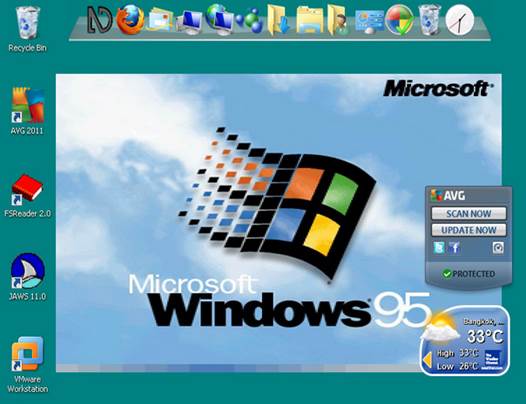Screen dimensions: 526x404
Task: Click the gauge icon in AVG gadget
Action: coord(498,248)
